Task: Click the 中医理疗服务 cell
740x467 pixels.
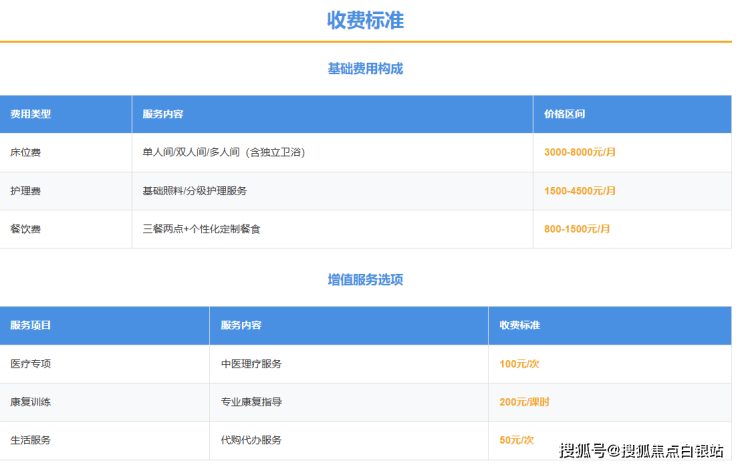Action: pyautogui.click(x=251, y=364)
